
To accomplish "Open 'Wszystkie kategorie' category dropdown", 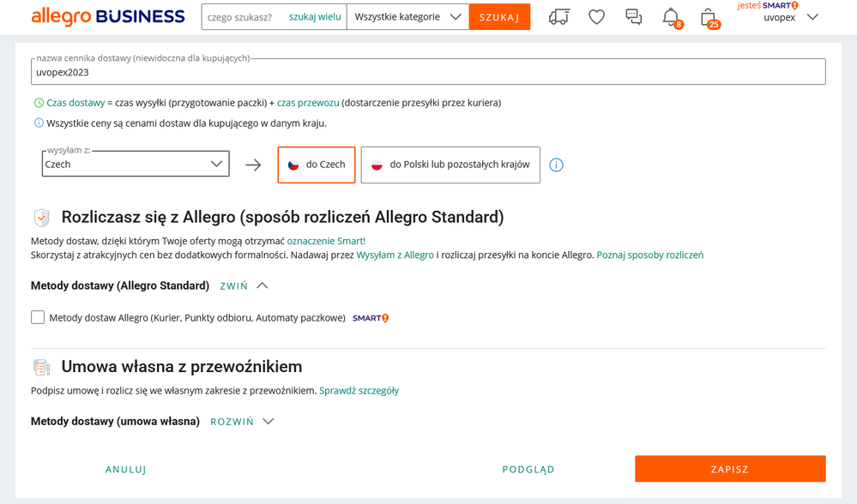I will (x=407, y=17).
